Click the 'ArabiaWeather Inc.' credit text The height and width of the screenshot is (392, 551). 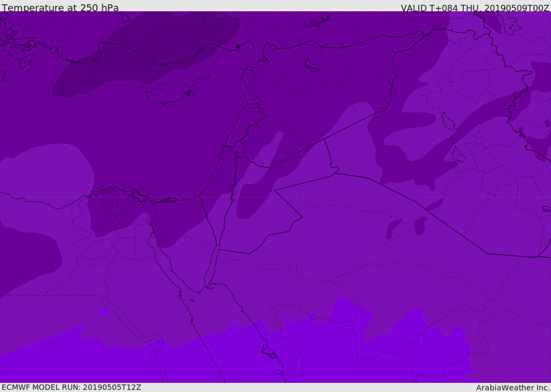(513, 388)
